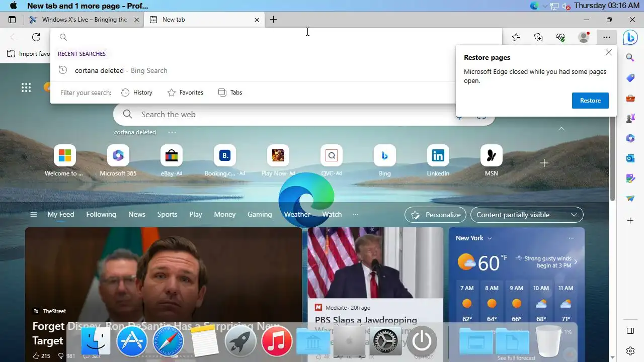
Task: Open sidebar Search magnifier icon
Action: pos(630,58)
